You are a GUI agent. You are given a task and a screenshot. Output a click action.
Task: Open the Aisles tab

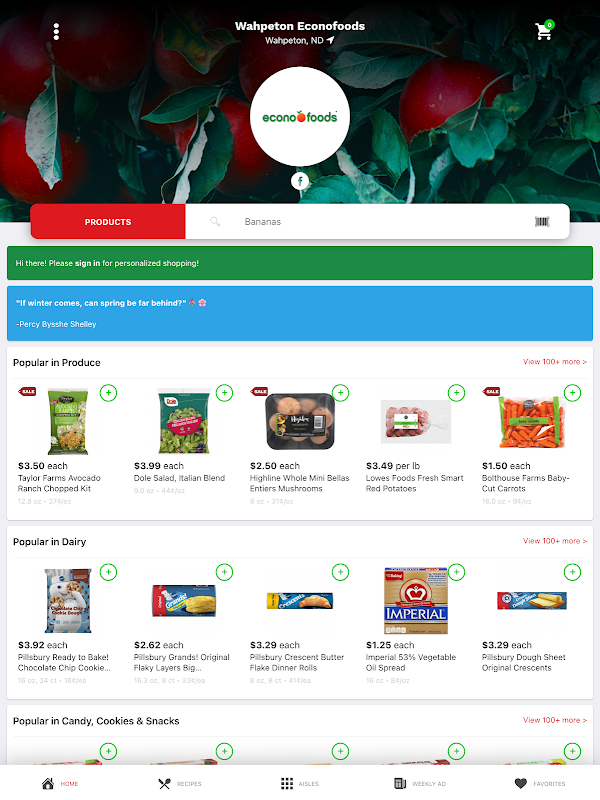[300, 783]
